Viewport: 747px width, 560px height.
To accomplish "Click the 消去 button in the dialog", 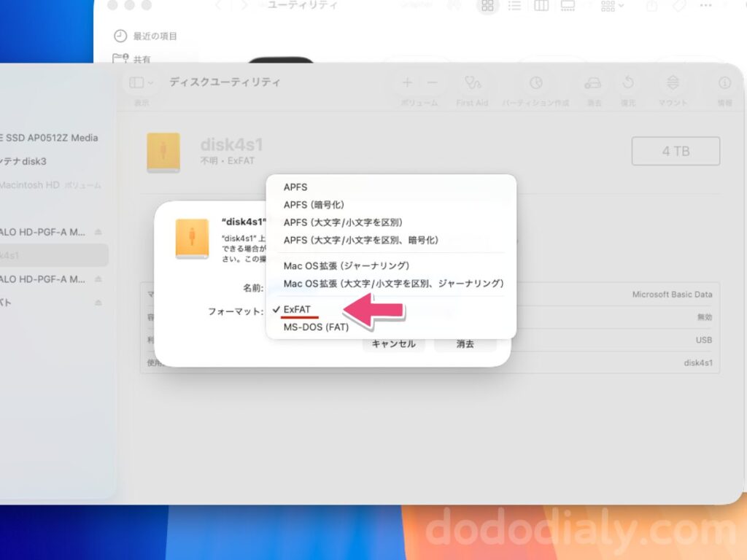I will [465, 343].
